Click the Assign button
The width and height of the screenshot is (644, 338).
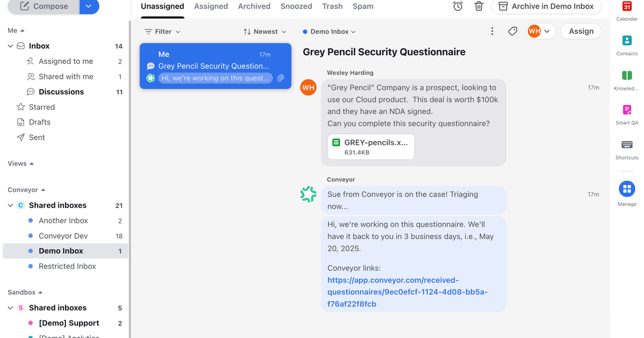pyautogui.click(x=581, y=31)
